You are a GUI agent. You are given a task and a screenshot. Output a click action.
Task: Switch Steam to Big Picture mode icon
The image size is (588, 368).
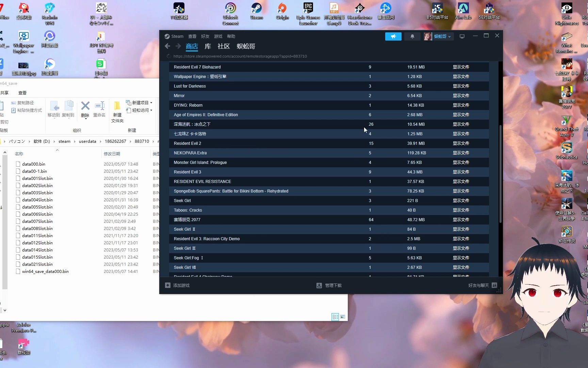click(462, 36)
